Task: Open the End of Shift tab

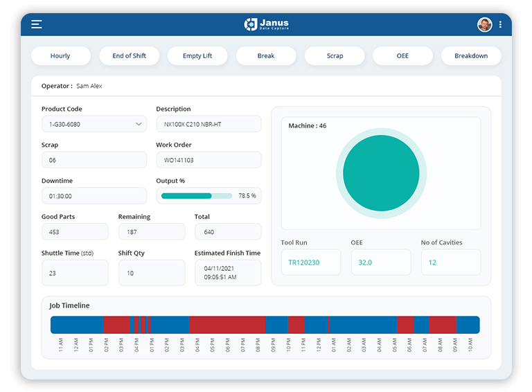Action: pos(129,56)
